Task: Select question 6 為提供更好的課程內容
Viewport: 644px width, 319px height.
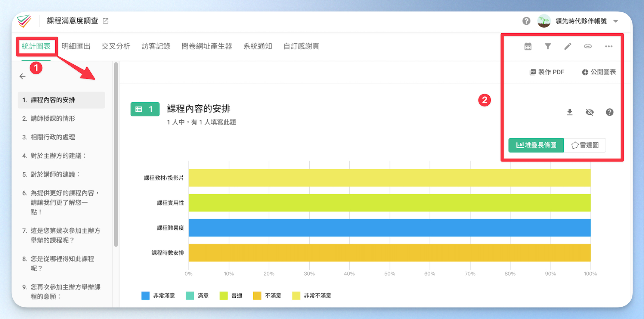Action: [x=61, y=202]
